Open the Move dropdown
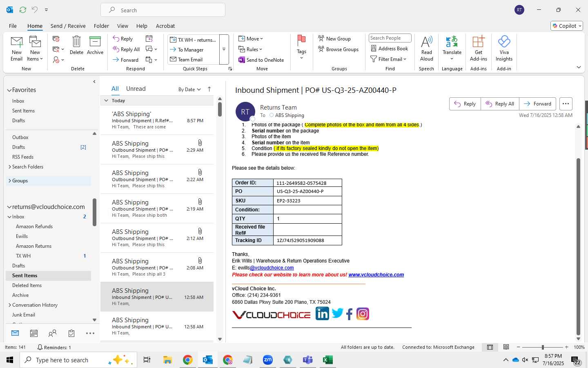 [251, 38]
